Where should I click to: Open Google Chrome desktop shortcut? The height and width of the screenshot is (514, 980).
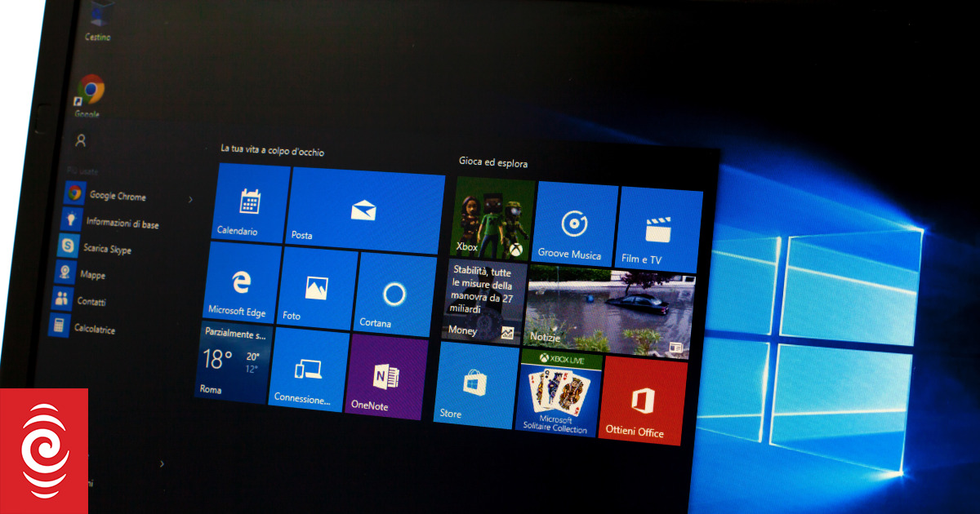coord(89,95)
